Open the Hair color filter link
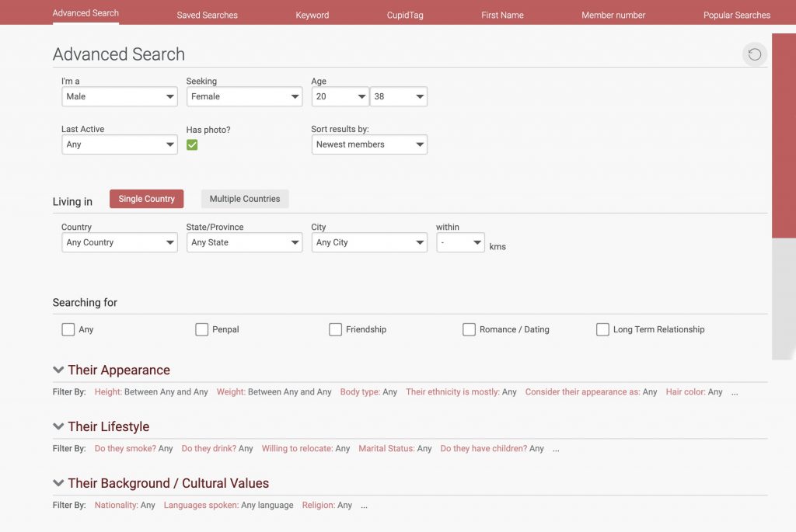The image size is (796, 532). (x=686, y=392)
